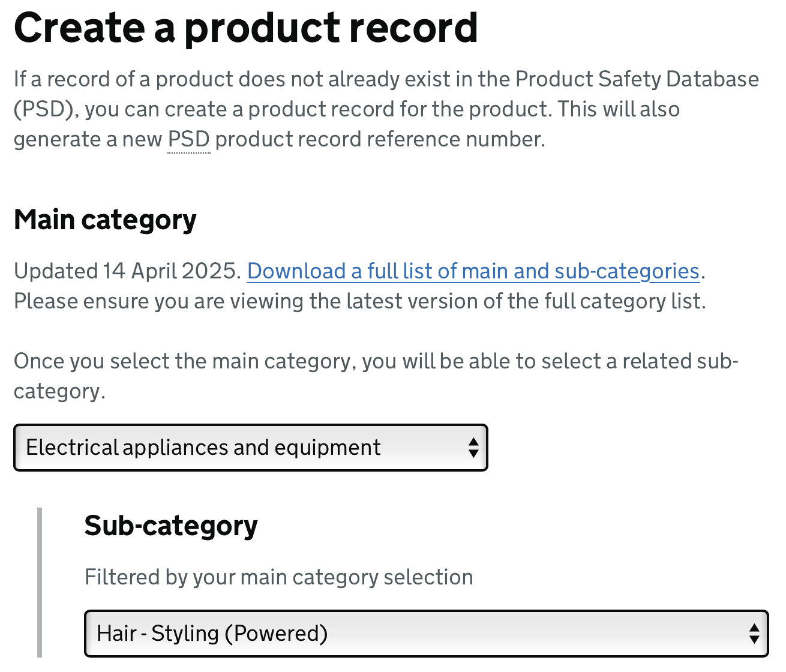
Task: Click the 'Filtered by your main category selection' hint
Action: (279, 577)
